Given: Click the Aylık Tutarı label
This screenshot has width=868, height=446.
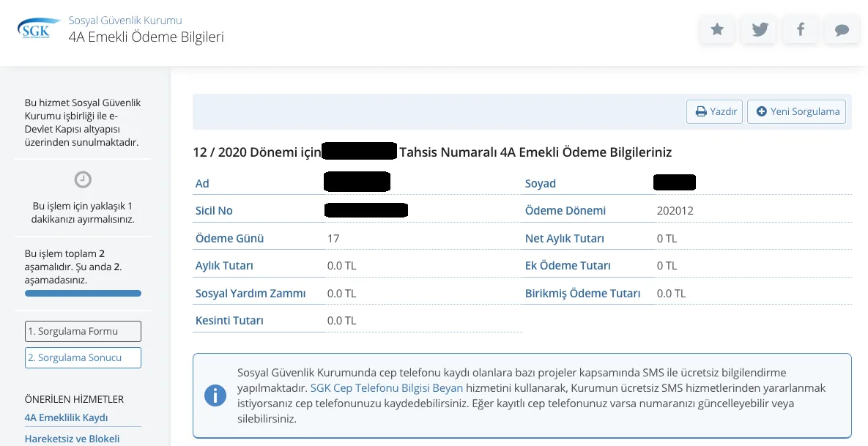Looking at the screenshot, I should [224, 266].
